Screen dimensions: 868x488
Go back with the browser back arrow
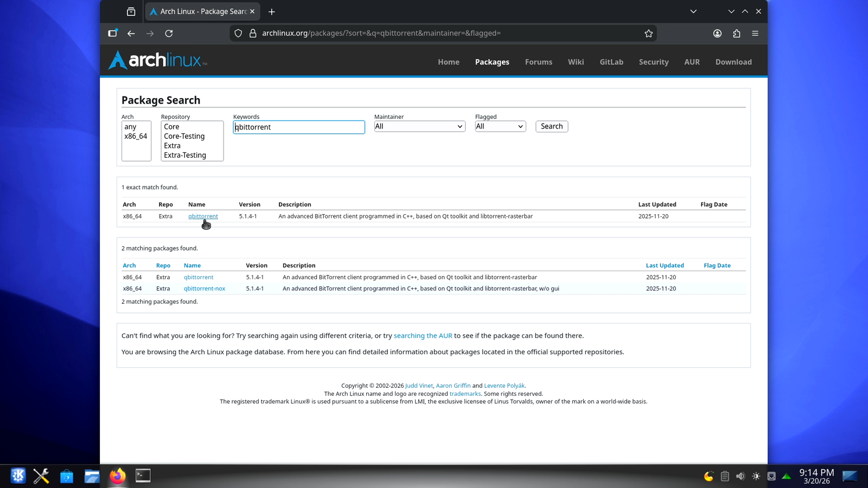[131, 33]
